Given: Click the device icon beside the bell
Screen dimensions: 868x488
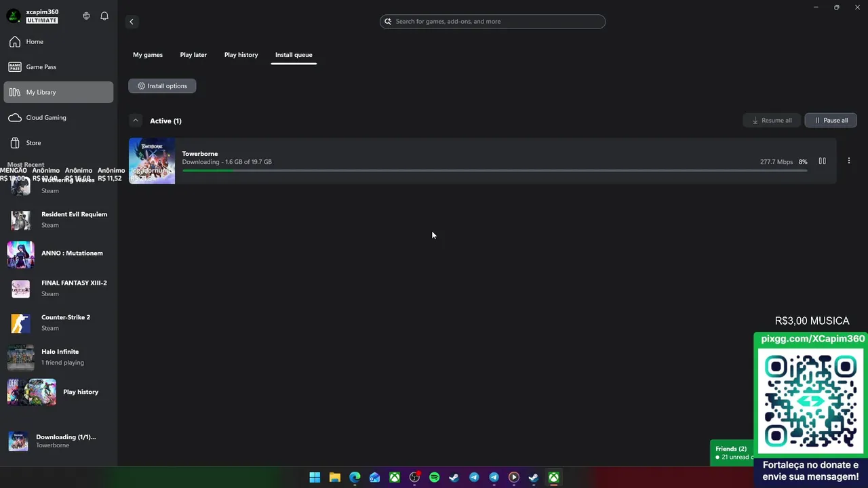Looking at the screenshot, I should (x=86, y=16).
